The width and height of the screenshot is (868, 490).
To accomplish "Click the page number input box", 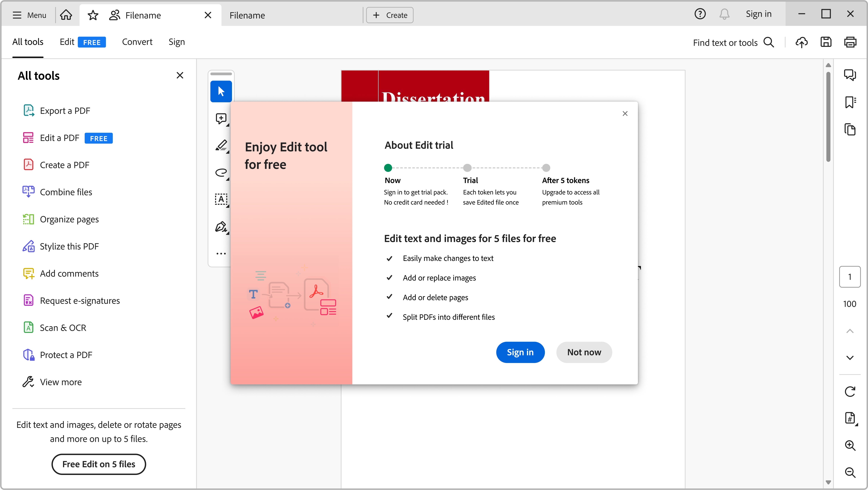I will [850, 277].
